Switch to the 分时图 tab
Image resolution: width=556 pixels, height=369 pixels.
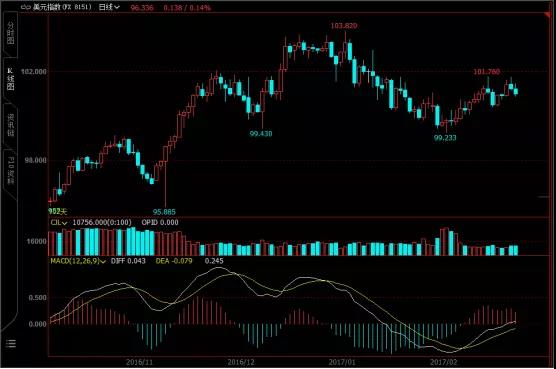tap(11, 33)
